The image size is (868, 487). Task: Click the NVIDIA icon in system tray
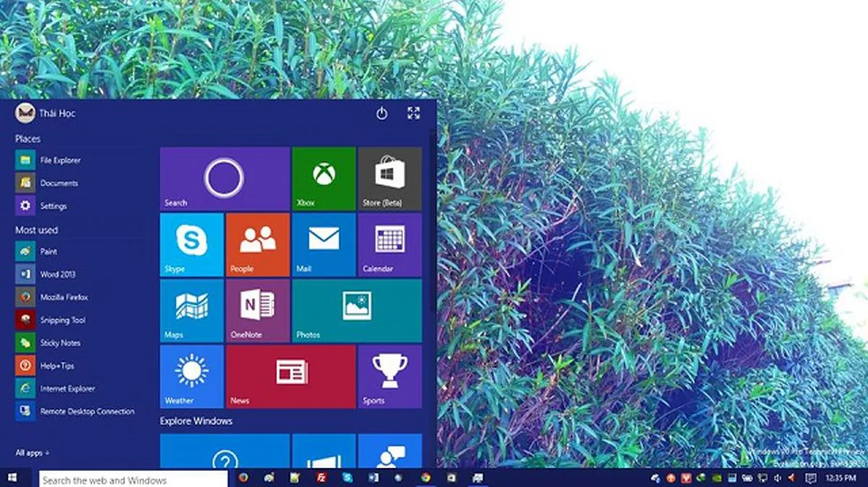tap(716, 478)
